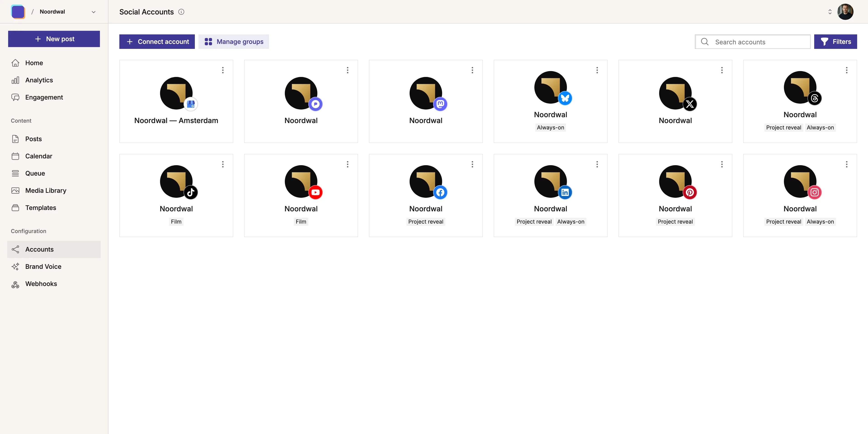Open three-dot menu on Threads Noordwal card
The height and width of the screenshot is (434, 868).
pos(847,70)
